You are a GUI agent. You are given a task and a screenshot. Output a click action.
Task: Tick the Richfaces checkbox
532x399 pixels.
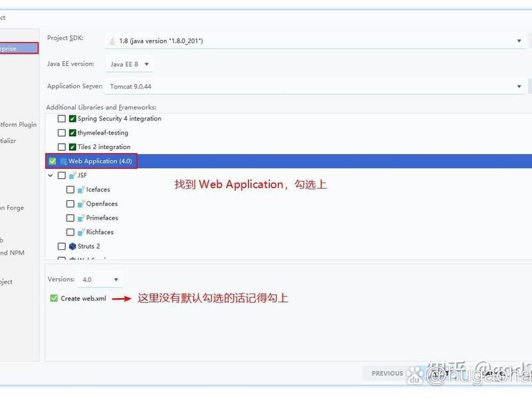[70, 232]
